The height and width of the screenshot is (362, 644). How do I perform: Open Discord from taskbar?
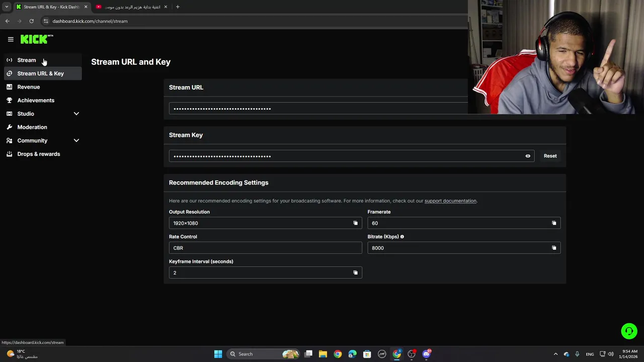coord(427,354)
